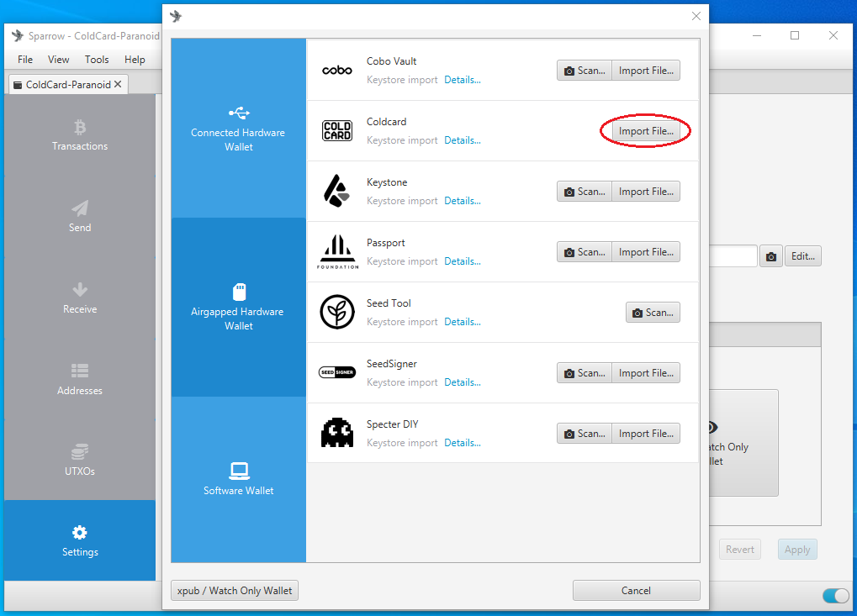Viewport: 857px width, 616px height.
Task: Open the Send sidebar section
Action: click(80, 216)
